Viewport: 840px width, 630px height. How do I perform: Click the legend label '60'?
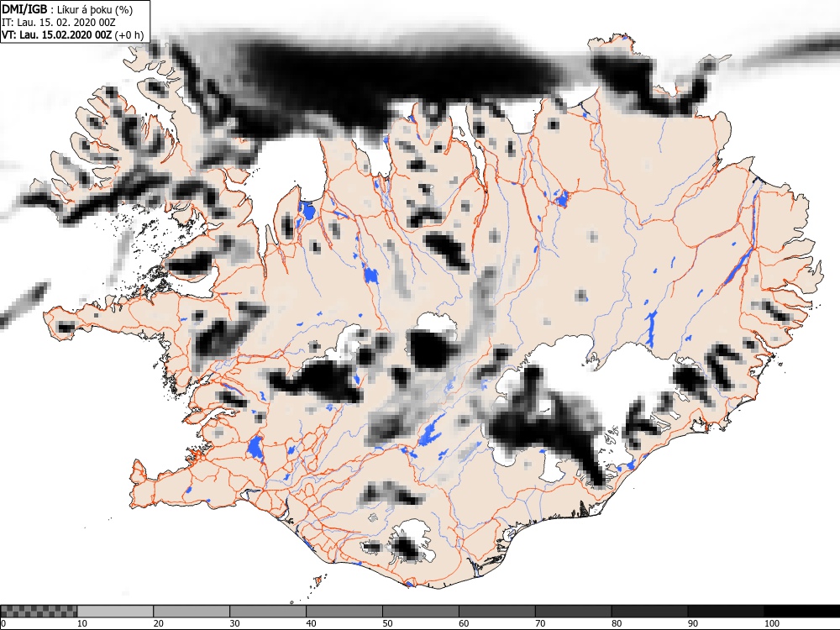[x=464, y=623]
